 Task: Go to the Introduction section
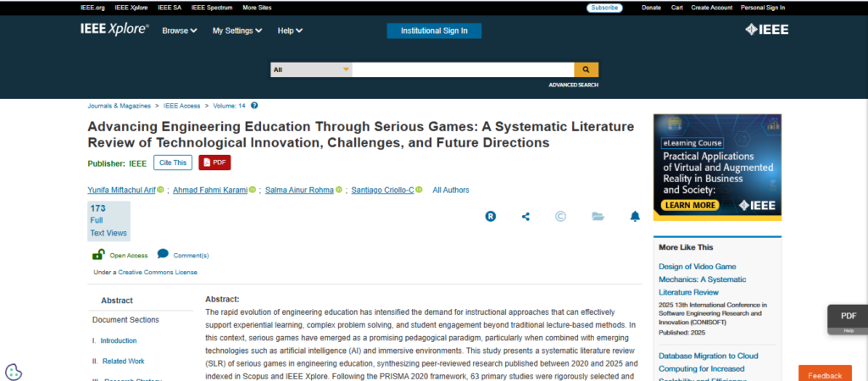[x=118, y=340]
